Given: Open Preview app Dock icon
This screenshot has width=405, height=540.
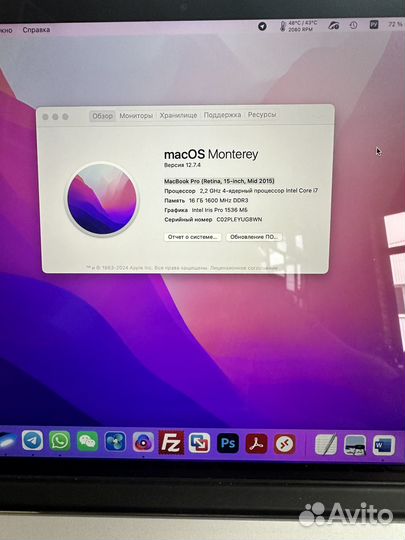Looking at the screenshot, I should (355, 445).
